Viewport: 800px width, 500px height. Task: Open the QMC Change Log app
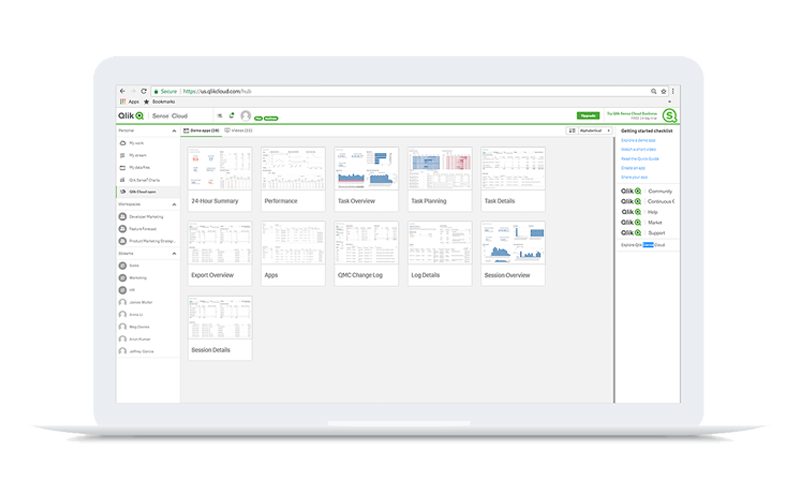click(x=366, y=253)
